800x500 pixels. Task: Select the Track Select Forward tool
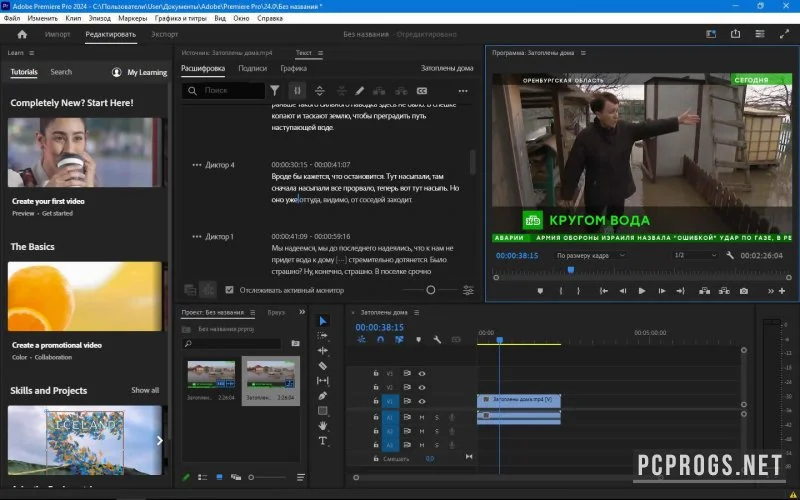(322, 335)
